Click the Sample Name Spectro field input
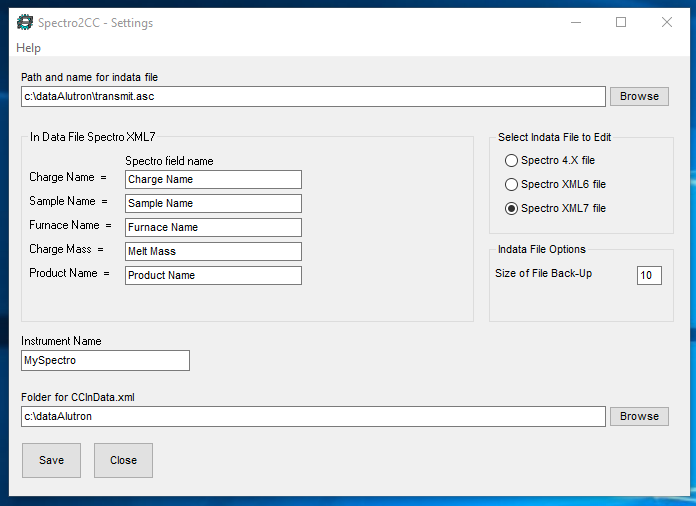This screenshot has height=506, width=696. tap(213, 203)
